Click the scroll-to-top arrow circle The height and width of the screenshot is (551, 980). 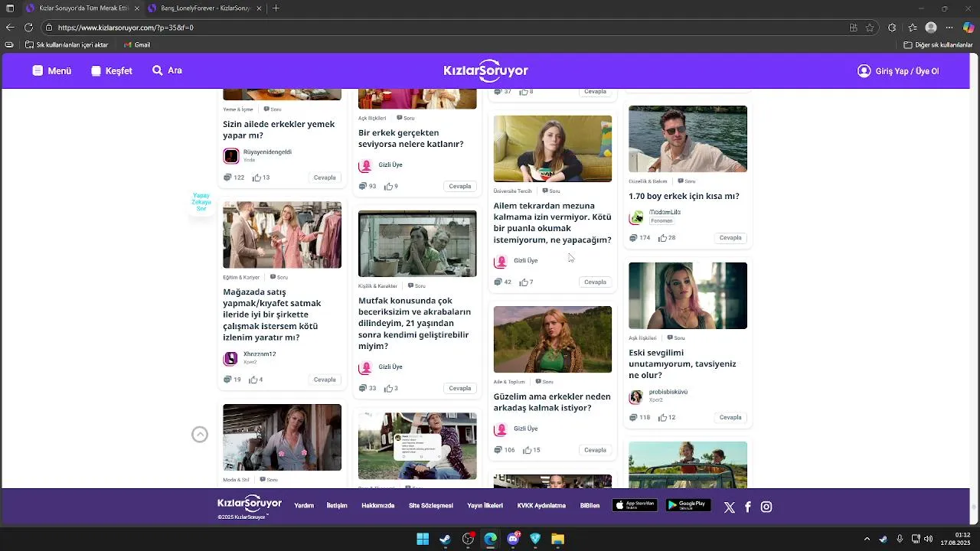pyautogui.click(x=200, y=435)
